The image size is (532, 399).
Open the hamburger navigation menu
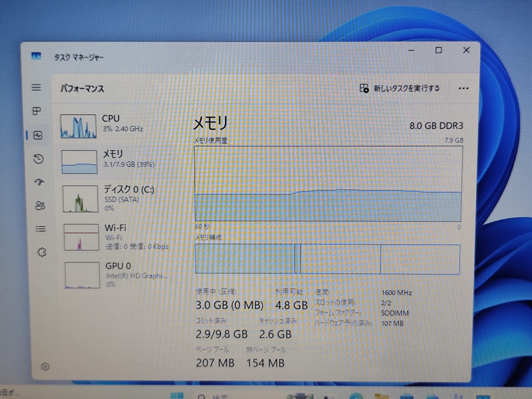click(x=36, y=87)
